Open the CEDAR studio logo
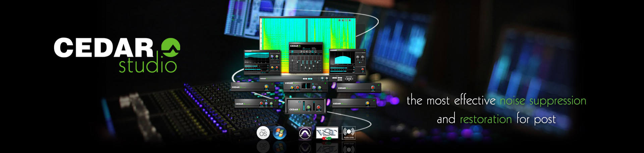 [x=117, y=55]
